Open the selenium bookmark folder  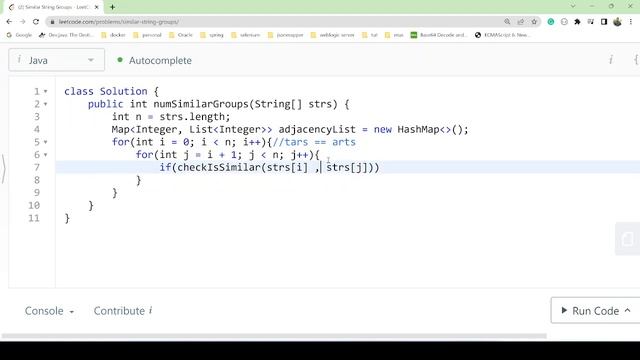(x=245, y=35)
